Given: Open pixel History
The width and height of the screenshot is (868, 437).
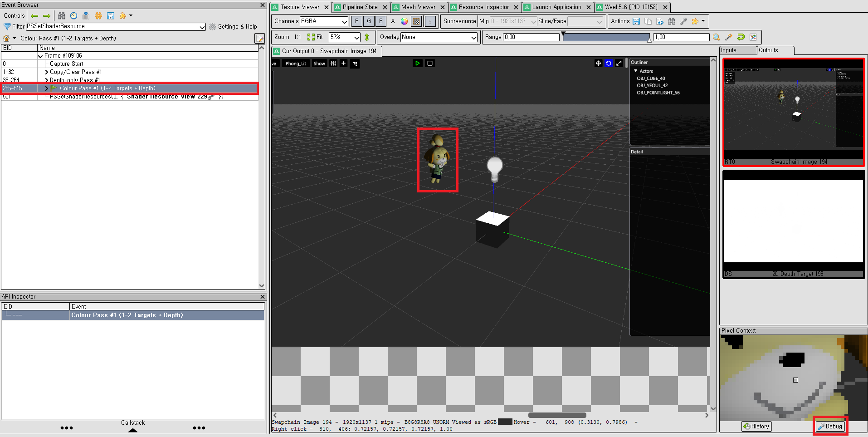Looking at the screenshot, I should click(x=756, y=427).
